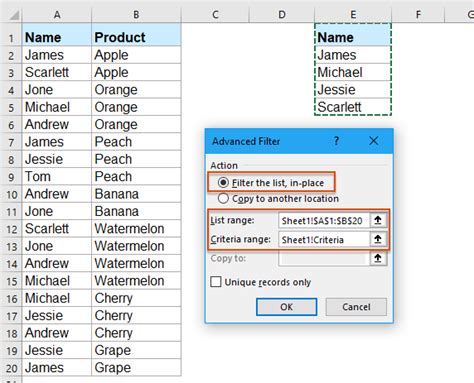
Task: Select column C header
Action: (215, 15)
